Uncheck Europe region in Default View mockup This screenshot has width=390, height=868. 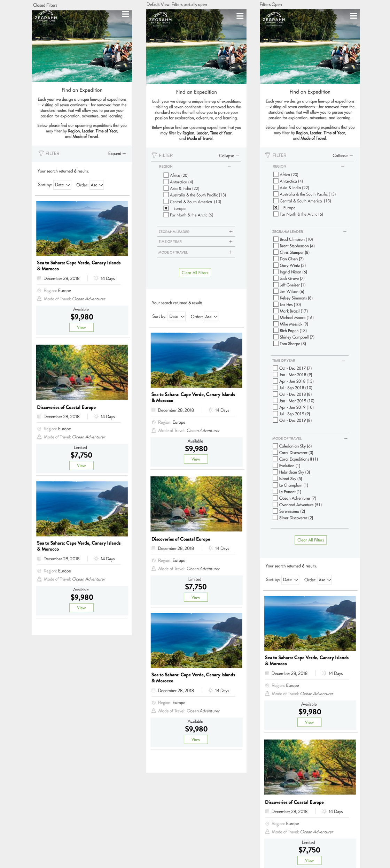click(x=166, y=208)
